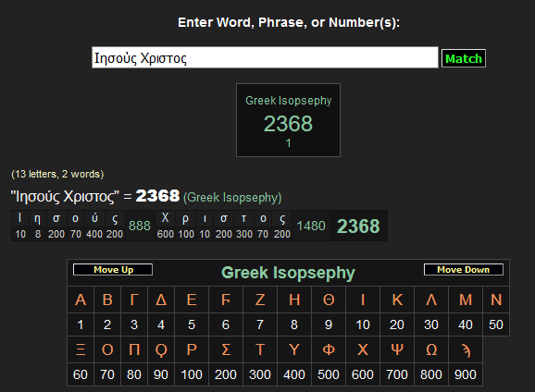Select sampi symbol above 900
The width and height of the screenshot is (535, 392).
pyautogui.click(x=466, y=349)
